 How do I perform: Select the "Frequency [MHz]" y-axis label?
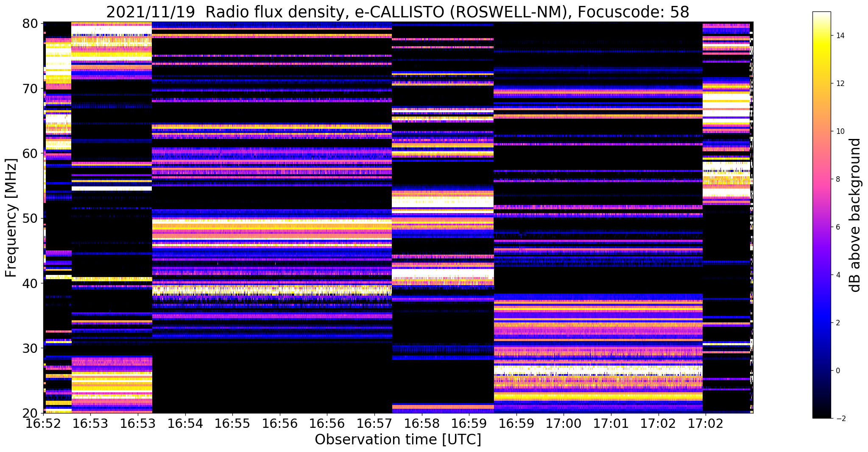(11, 218)
